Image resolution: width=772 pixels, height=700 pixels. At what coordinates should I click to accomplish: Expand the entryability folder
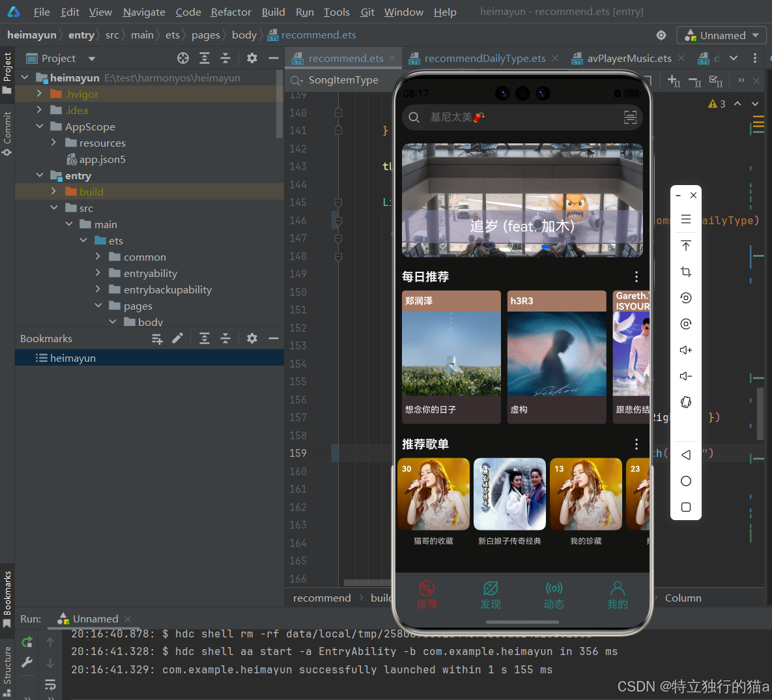tap(98, 273)
